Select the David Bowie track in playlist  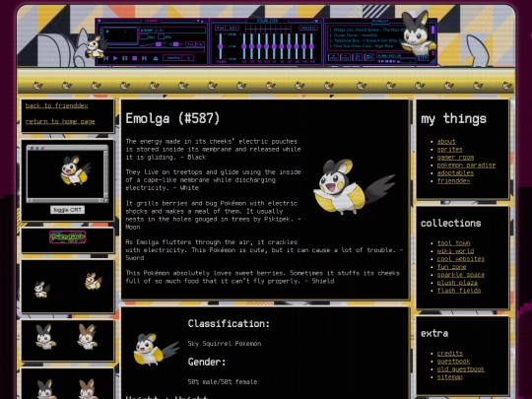366,30
